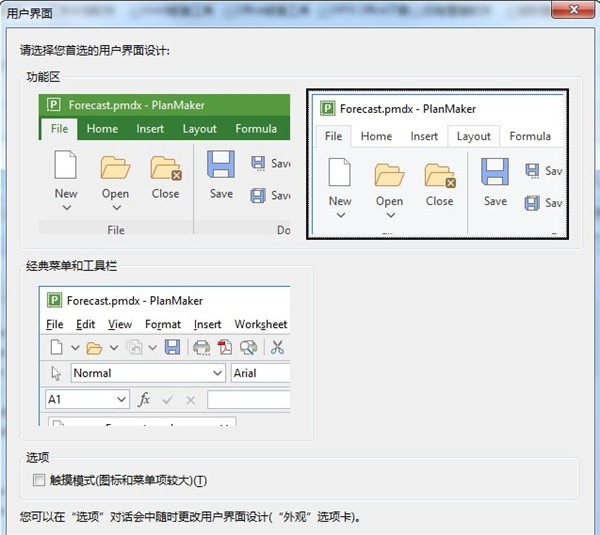Expand chevron under New in light ribbon preview

pyautogui.click(x=341, y=215)
